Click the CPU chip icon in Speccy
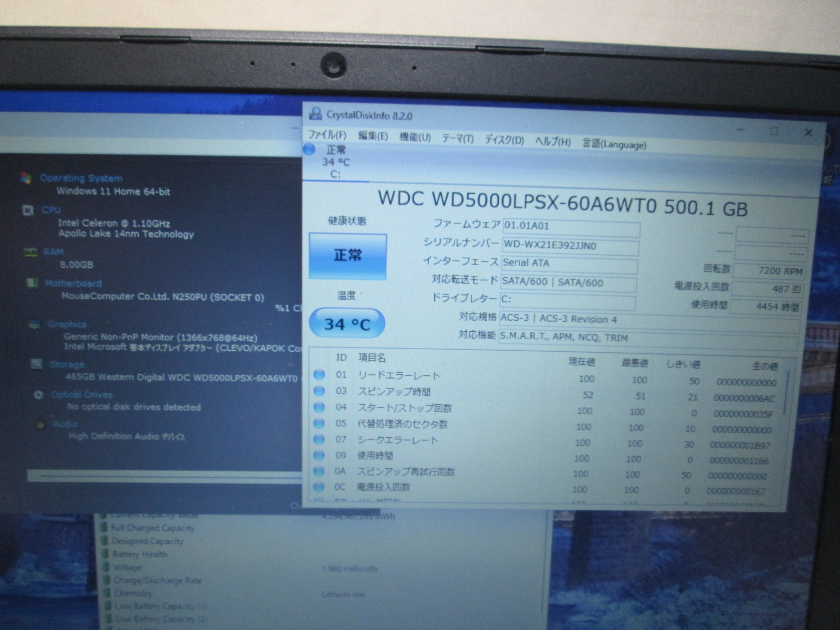This screenshot has width=840, height=630. tap(28, 210)
